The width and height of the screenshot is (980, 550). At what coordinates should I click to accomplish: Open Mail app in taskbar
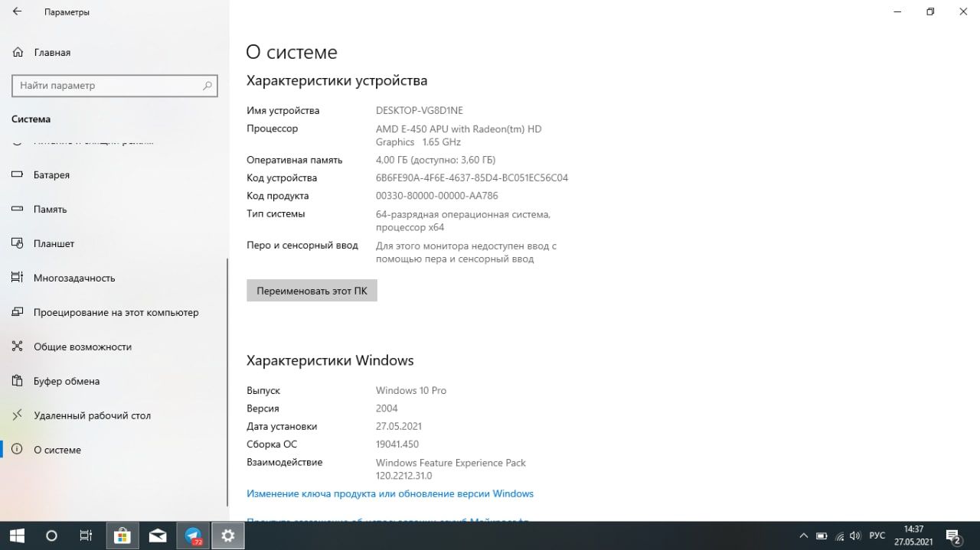[x=158, y=535]
